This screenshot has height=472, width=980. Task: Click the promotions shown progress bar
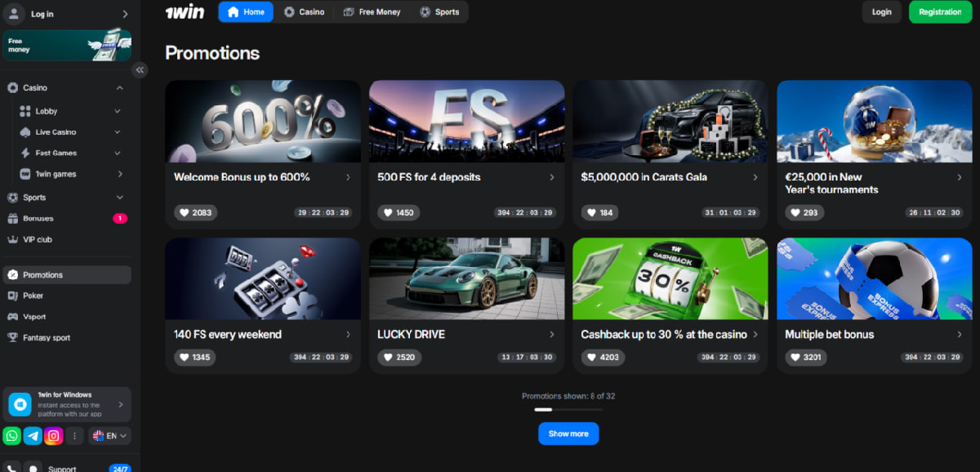click(x=568, y=409)
